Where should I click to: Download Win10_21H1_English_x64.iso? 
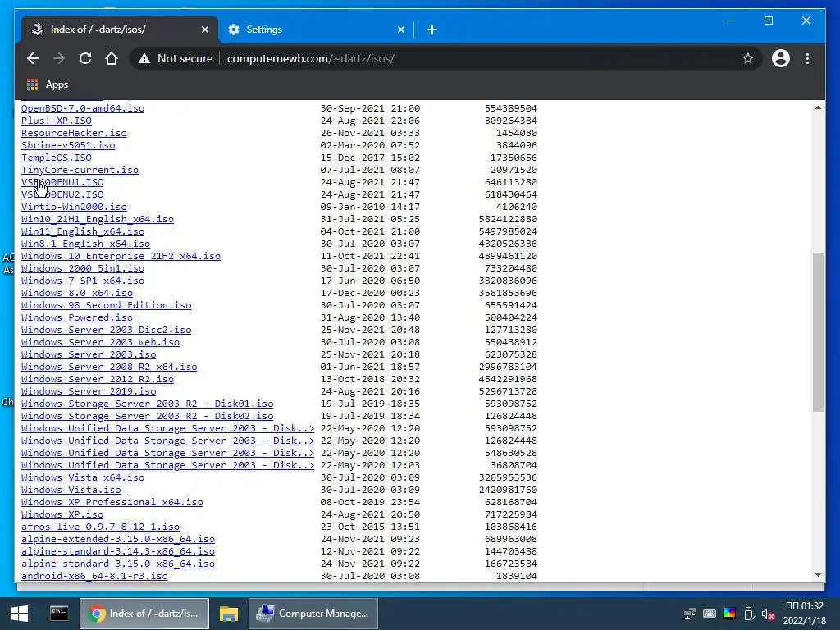(98, 219)
